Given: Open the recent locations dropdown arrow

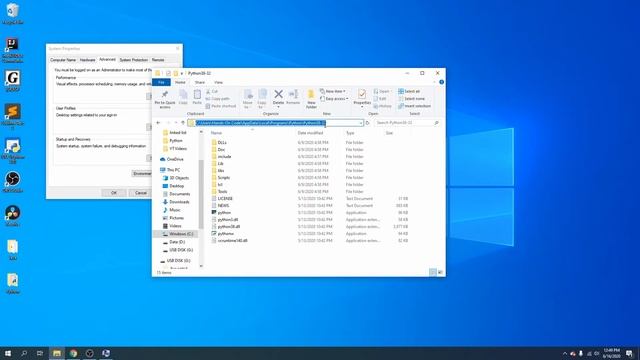Looking at the screenshot, I should click(176, 123).
